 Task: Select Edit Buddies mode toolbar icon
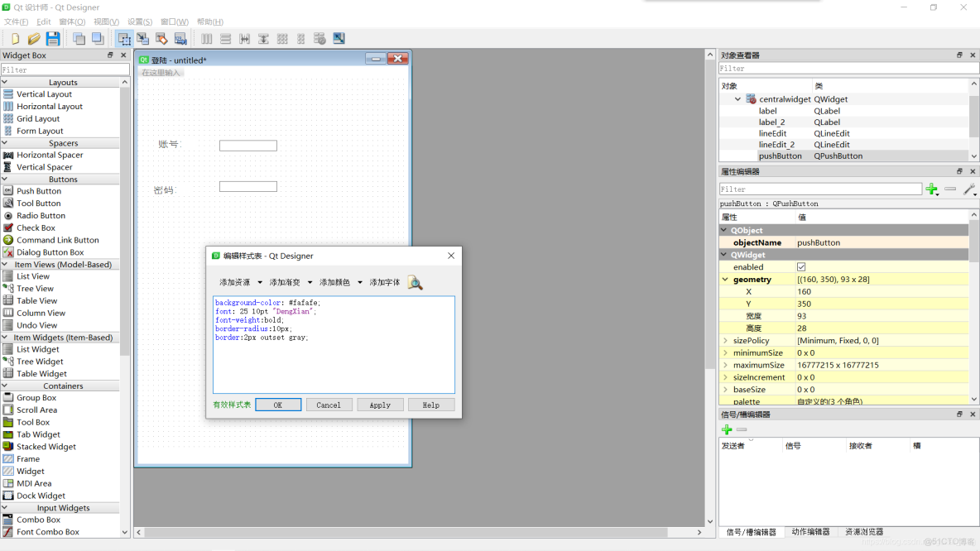click(x=161, y=38)
